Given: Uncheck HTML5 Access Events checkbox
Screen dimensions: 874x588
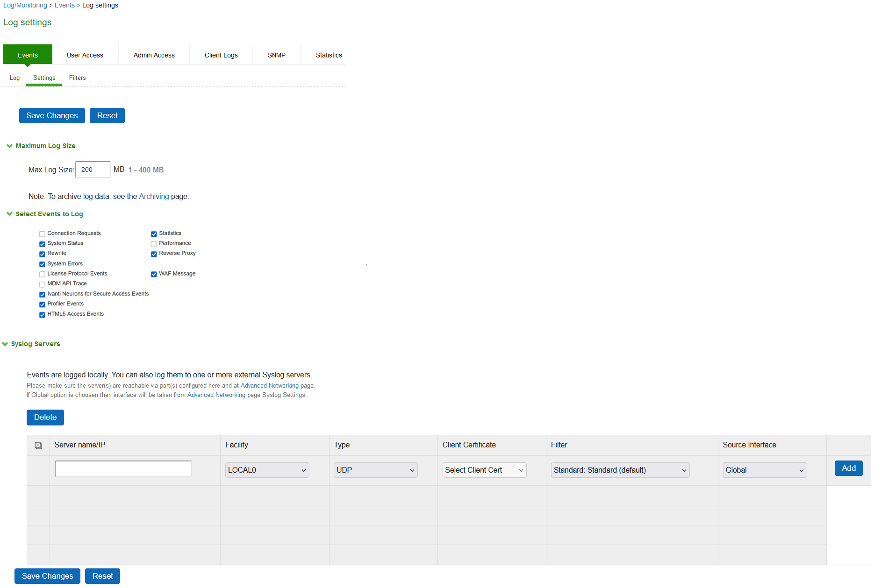Looking at the screenshot, I should point(42,315).
